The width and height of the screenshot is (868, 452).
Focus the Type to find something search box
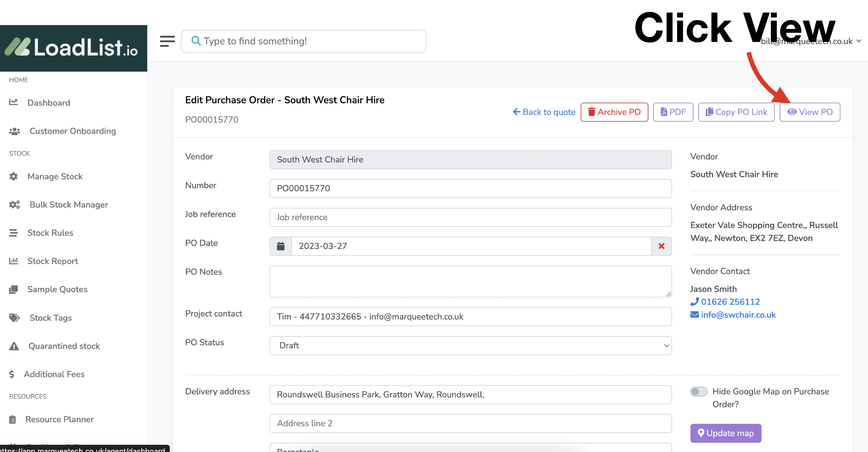pos(303,41)
